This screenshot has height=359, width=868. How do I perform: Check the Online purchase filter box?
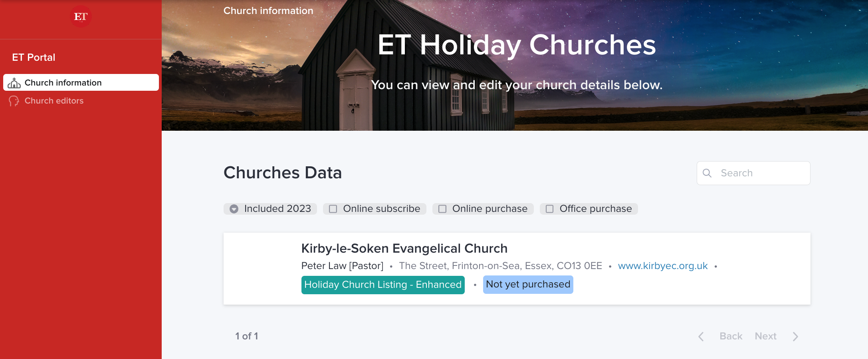(x=442, y=209)
